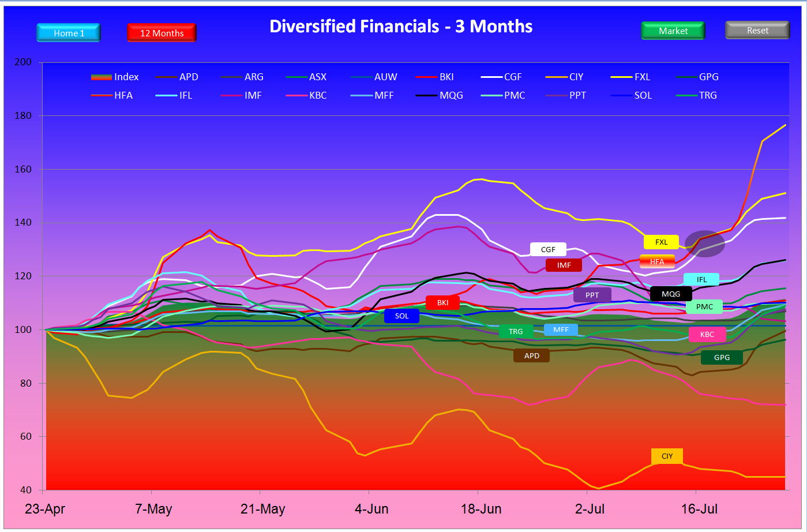Select the PMC legend entry
The image size is (807, 532).
pyautogui.click(x=503, y=95)
